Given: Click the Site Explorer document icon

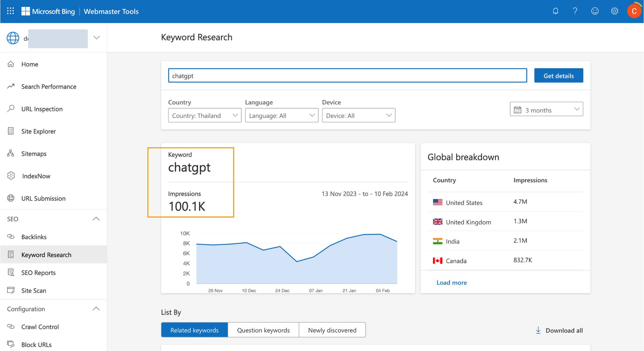Looking at the screenshot, I should pos(11,131).
